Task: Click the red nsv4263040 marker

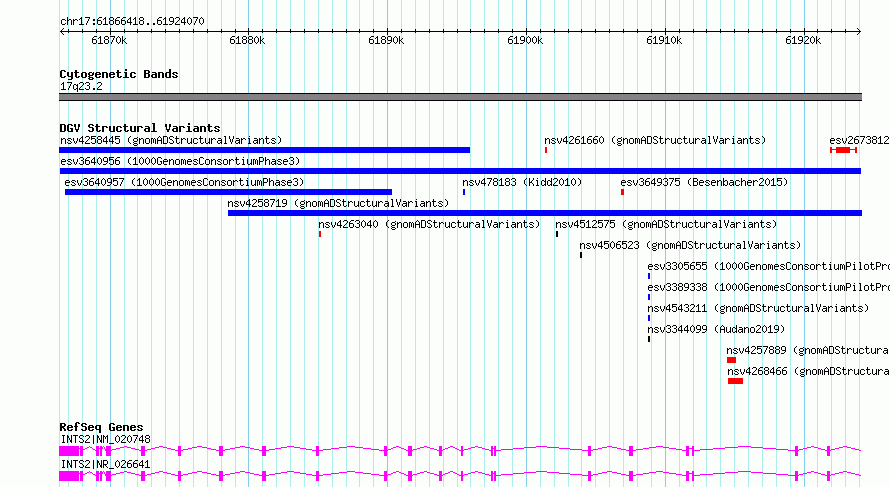Action: pos(320,234)
